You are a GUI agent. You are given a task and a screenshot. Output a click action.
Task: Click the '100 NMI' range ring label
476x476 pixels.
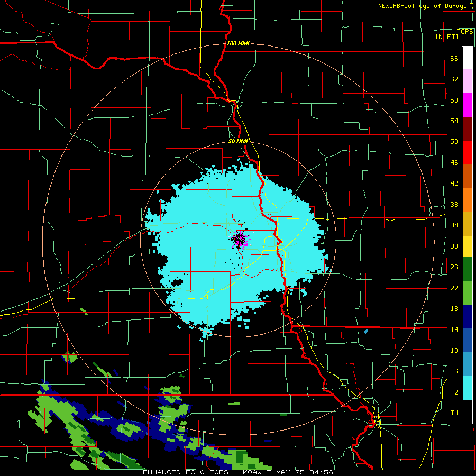pyautogui.click(x=238, y=43)
